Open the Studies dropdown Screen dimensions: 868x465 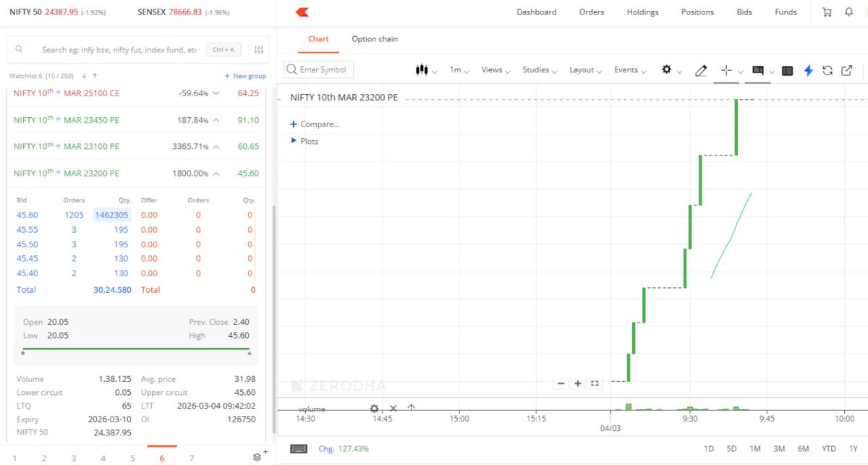coord(540,70)
